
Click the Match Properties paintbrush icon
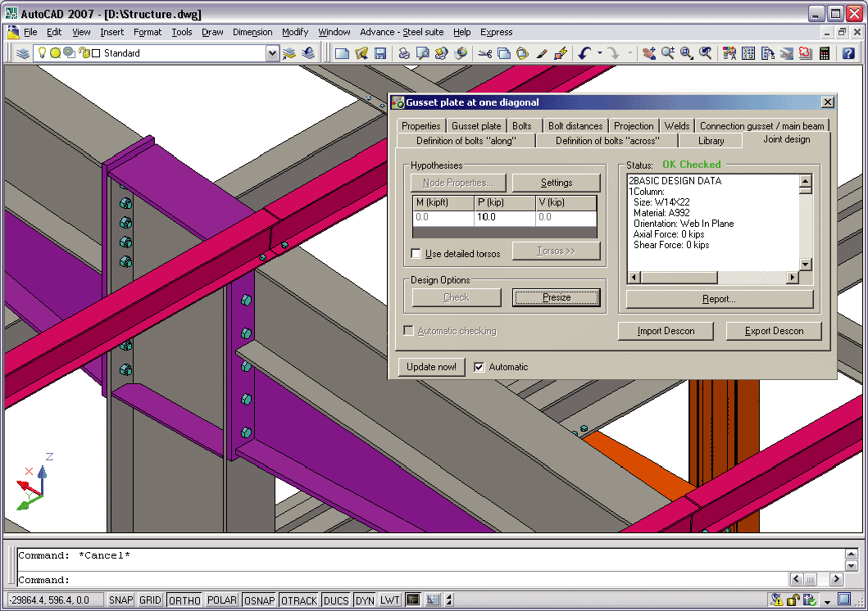[x=541, y=53]
